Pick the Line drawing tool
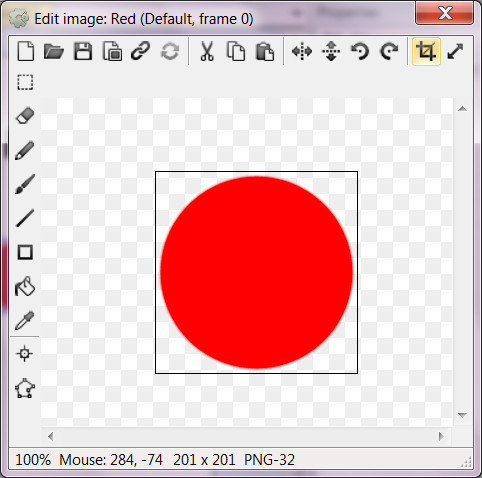The height and width of the screenshot is (478, 482). coord(25,218)
